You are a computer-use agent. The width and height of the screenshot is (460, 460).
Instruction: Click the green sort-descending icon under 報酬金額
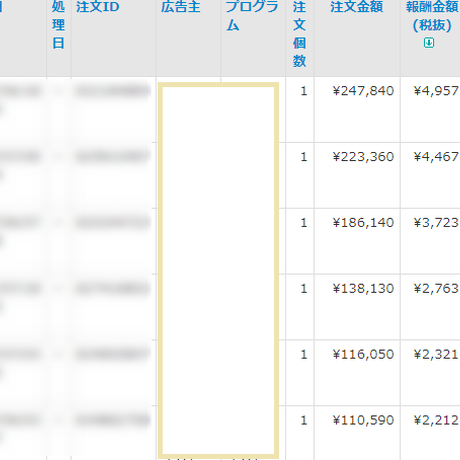[429, 43]
